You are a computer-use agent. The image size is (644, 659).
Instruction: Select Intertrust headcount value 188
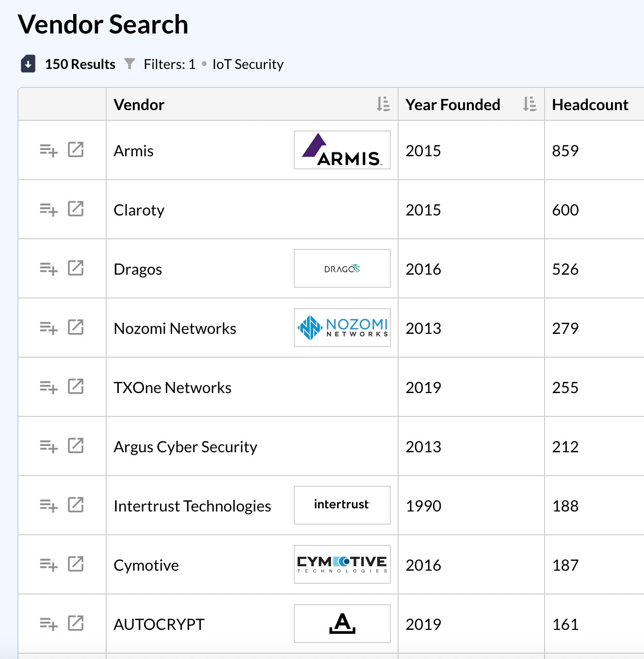pyautogui.click(x=565, y=506)
